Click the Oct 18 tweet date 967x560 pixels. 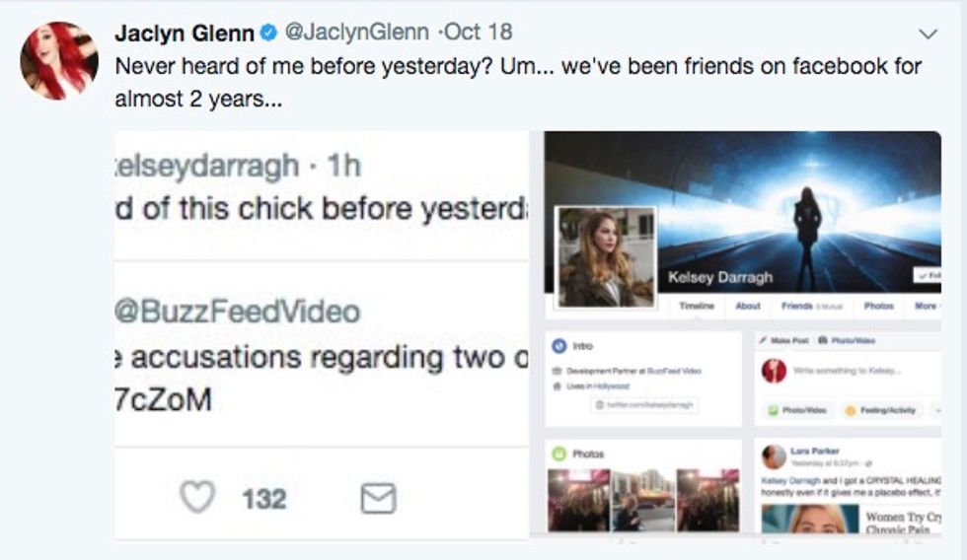point(479,32)
